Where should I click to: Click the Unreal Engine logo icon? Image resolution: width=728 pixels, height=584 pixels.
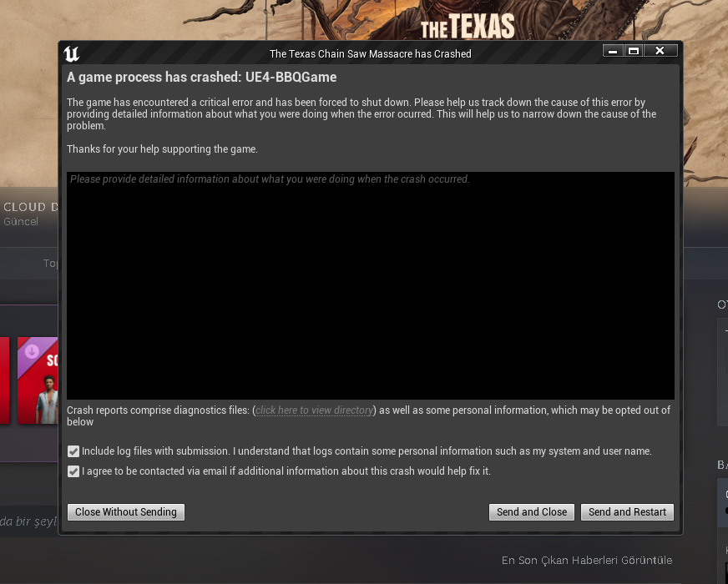72,53
